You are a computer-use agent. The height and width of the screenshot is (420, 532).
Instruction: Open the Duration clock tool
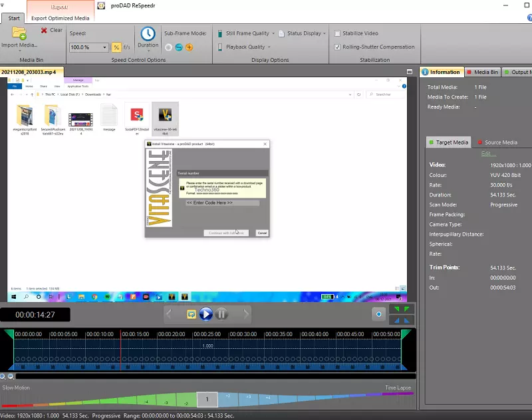click(x=148, y=35)
